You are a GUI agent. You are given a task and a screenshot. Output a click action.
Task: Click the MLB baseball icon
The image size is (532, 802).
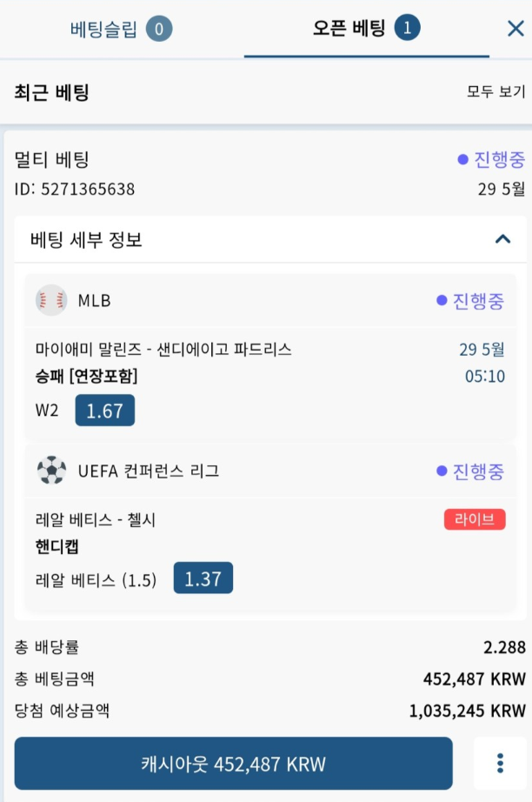(51, 300)
